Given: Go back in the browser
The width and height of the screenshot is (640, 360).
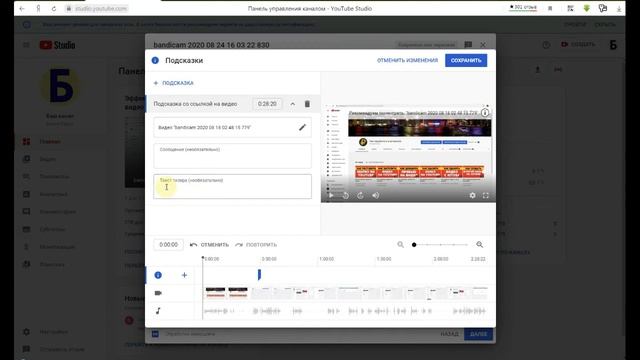Looking at the screenshot, I should [x=22, y=8].
